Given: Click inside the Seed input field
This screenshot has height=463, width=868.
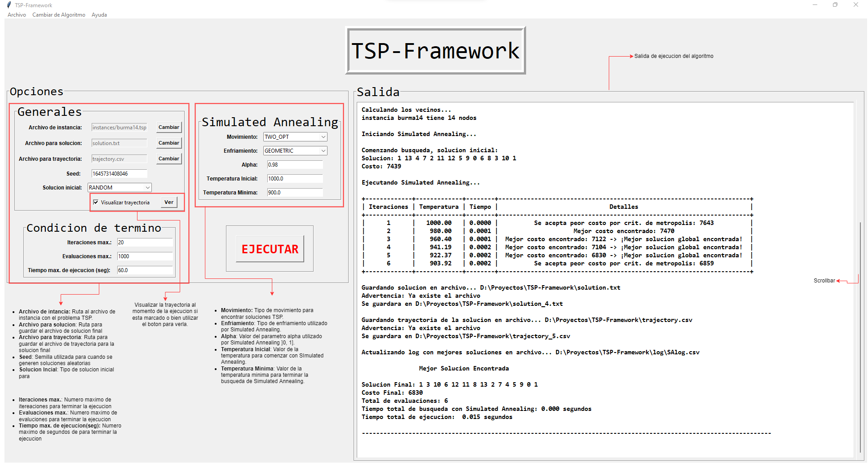Looking at the screenshot, I should click(x=119, y=173).
